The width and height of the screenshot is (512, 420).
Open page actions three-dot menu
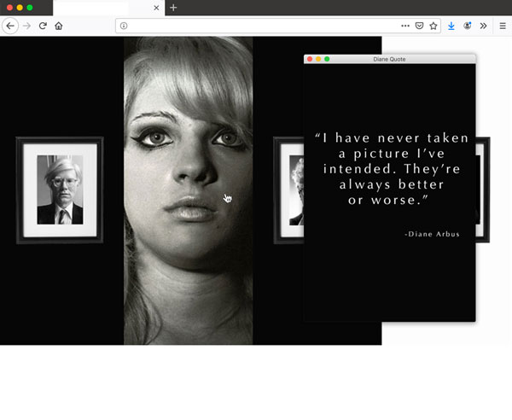[x=404, y=26]
